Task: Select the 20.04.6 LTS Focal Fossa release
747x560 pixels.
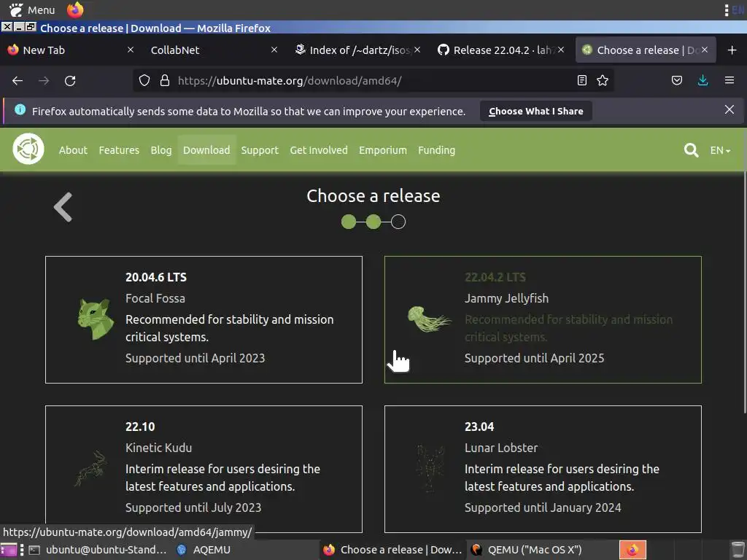Action: tap(204, 319)
